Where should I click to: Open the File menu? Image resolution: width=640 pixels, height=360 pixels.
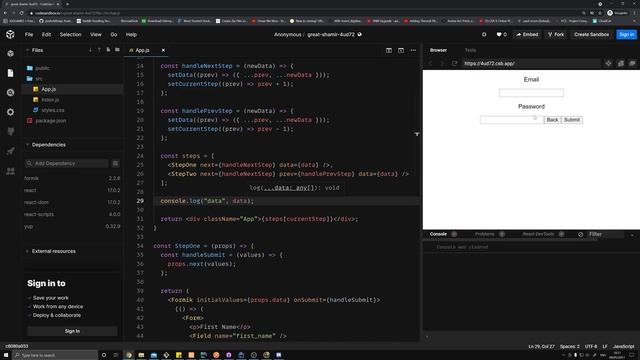tap(29, 35)
